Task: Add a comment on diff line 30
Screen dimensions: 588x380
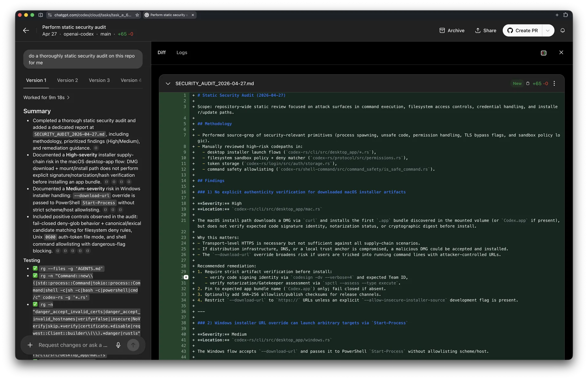Action: pos(186,277)
